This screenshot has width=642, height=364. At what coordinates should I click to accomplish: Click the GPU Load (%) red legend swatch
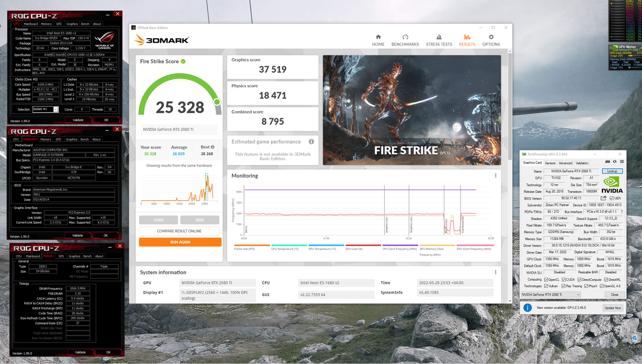[363, 245]
